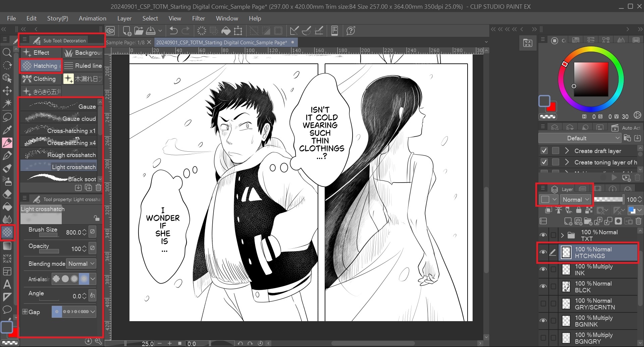This screenshot has height=347, width=644.
Task: Open the Filter menu
Action: click(198, 18)
